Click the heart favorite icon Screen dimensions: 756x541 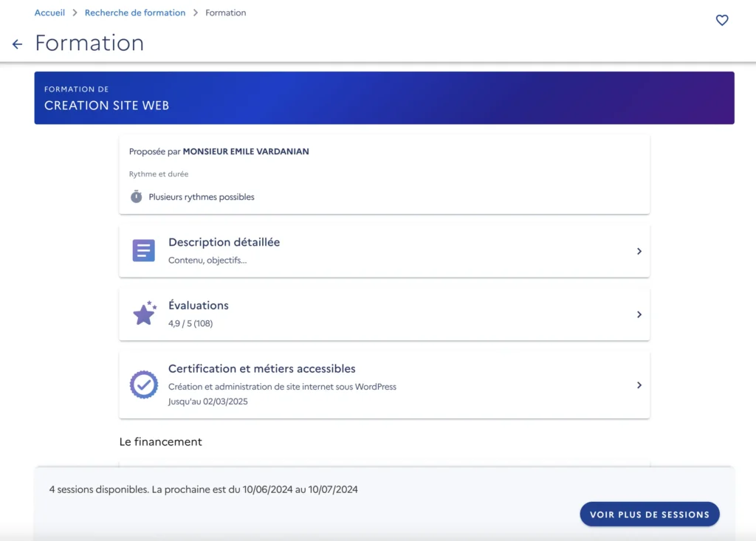point(722,21)
